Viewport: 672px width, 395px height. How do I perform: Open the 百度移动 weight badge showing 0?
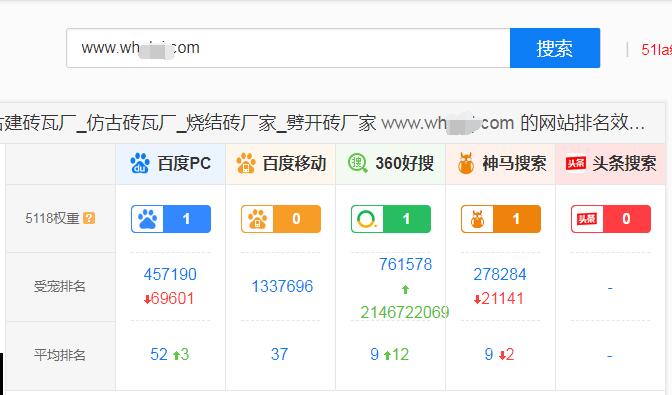(x=281, y=219)
